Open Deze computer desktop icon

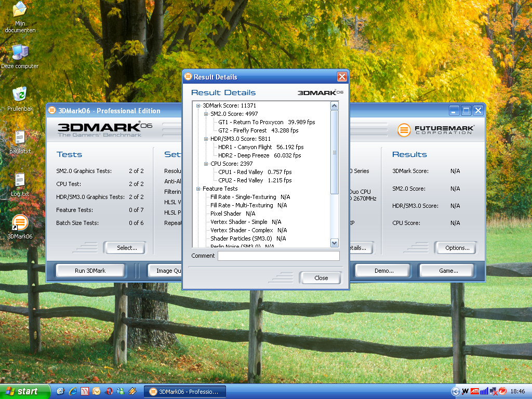tap(20, 57)
